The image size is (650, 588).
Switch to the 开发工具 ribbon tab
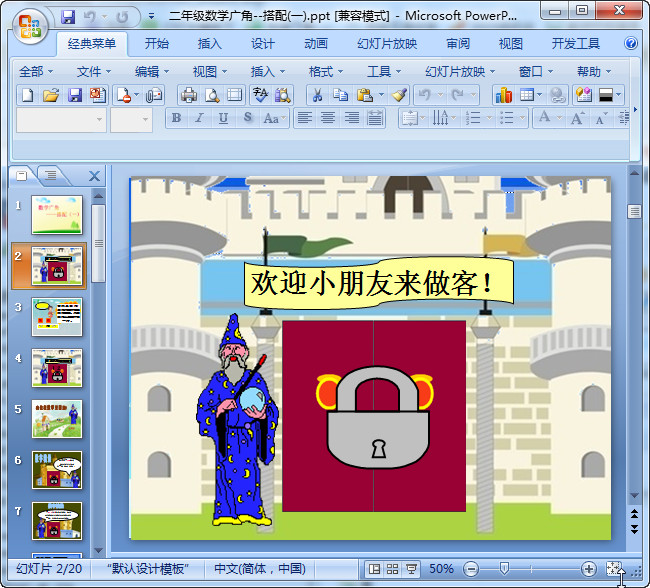(575, 43)
